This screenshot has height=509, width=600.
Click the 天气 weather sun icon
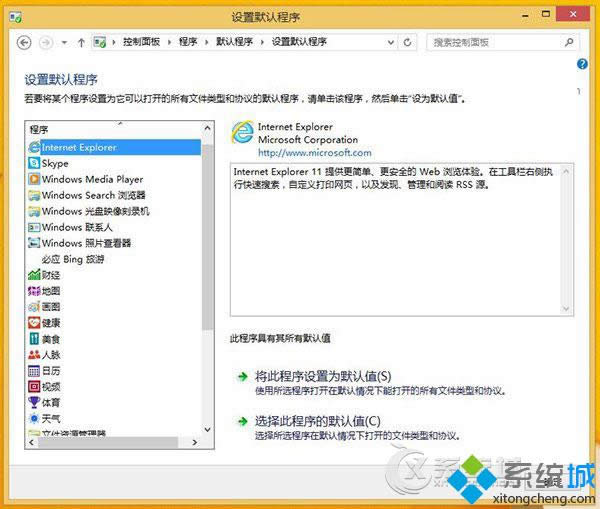coord(34,418)
